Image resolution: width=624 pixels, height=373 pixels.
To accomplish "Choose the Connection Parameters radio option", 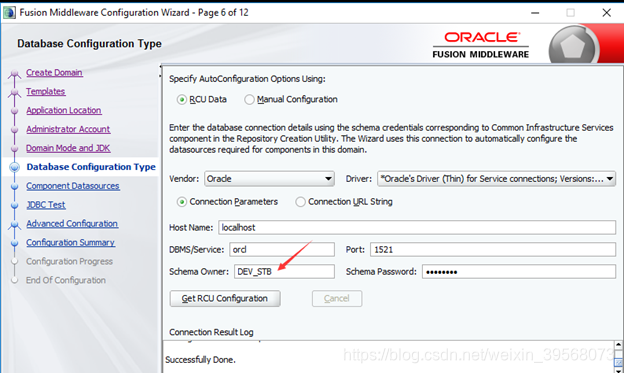I will tap(182, 202).
